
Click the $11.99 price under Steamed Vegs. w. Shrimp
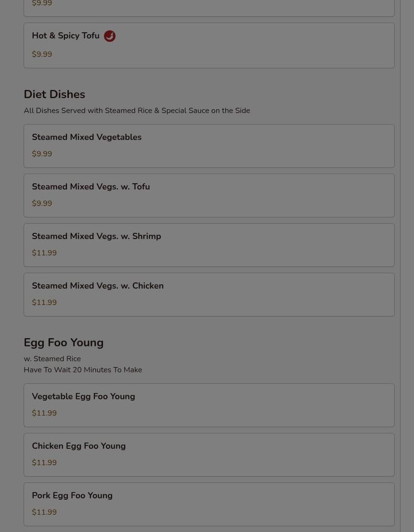point(44,253)
